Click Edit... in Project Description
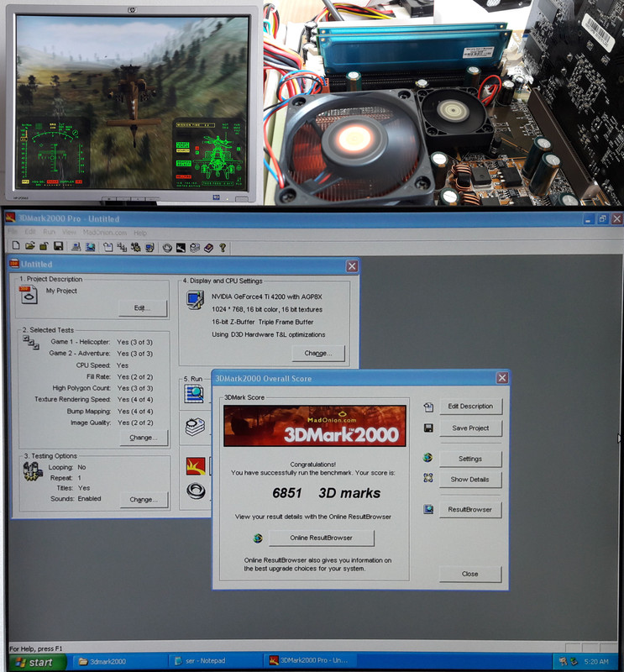The width and height of the screenshot is (624, 672). click(142, 308)
